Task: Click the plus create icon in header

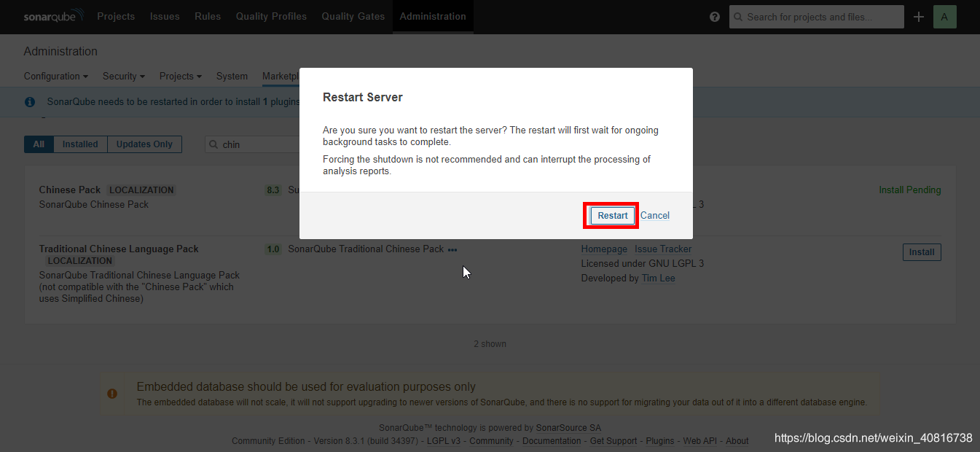Action: [x=919, y=17]
